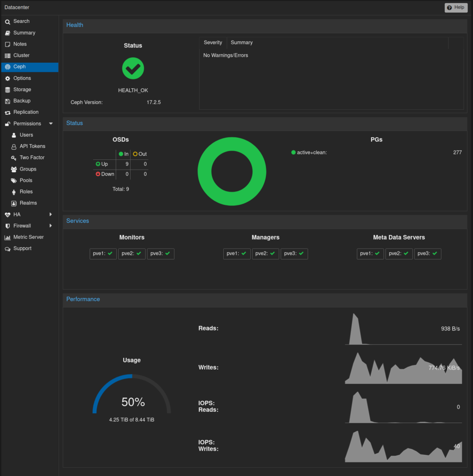Open the Summary menu item

point(30,33)
